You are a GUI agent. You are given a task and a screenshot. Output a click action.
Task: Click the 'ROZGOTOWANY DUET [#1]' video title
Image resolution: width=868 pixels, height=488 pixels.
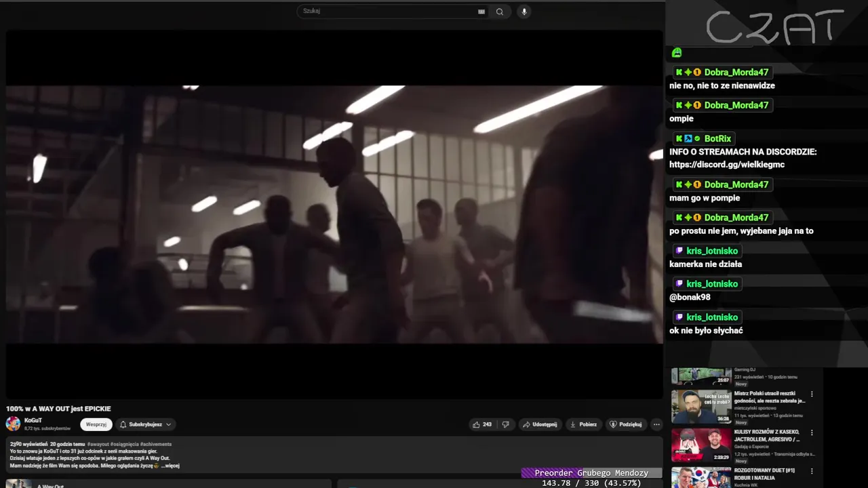[764, 474]
